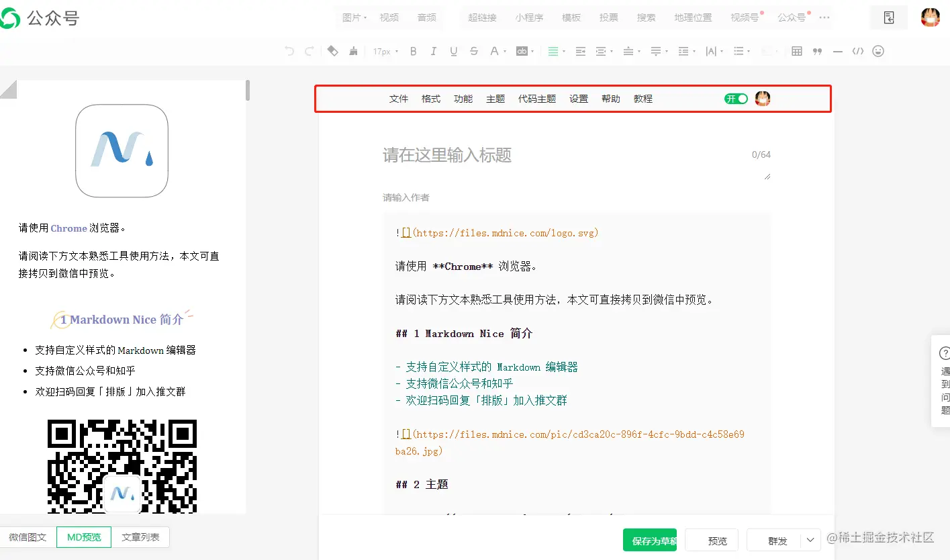This screenshot has width=950, height=560.
Task: Click the increase indent icon
Action: (581, 51)
